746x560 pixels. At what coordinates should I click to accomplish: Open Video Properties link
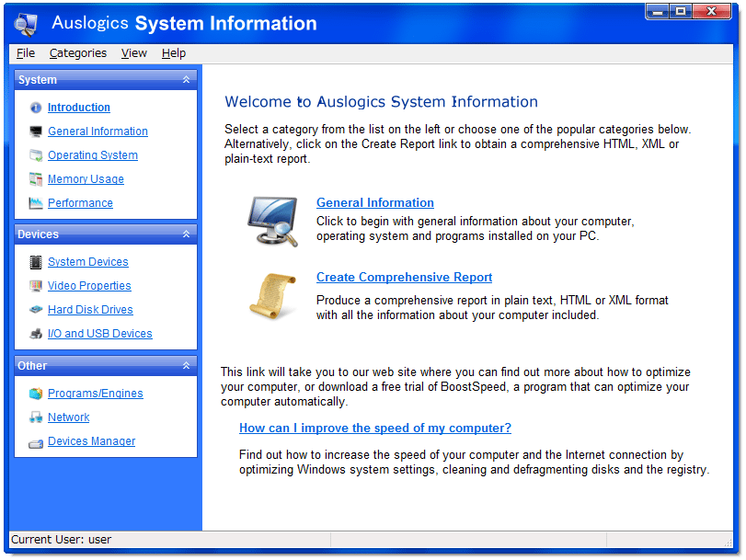(89, 285)
